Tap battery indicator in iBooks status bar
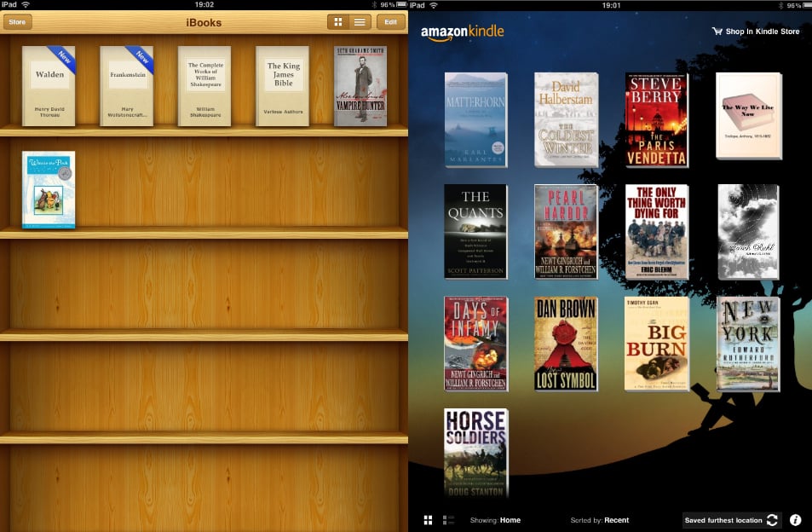812x532 pixels. (x=401, y=4)
